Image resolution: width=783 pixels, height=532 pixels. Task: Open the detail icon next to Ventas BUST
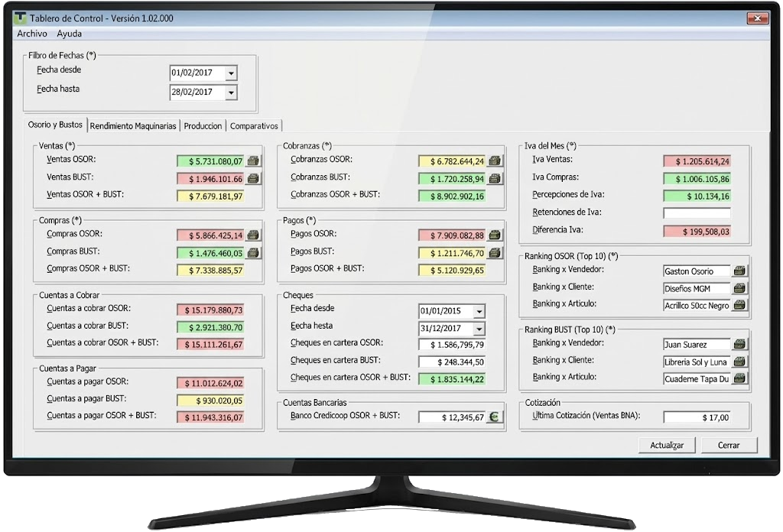tap(253, 179)
